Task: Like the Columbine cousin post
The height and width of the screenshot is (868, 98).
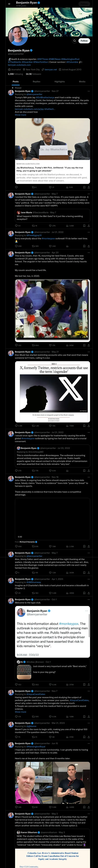Action: (x=50, y=345)
